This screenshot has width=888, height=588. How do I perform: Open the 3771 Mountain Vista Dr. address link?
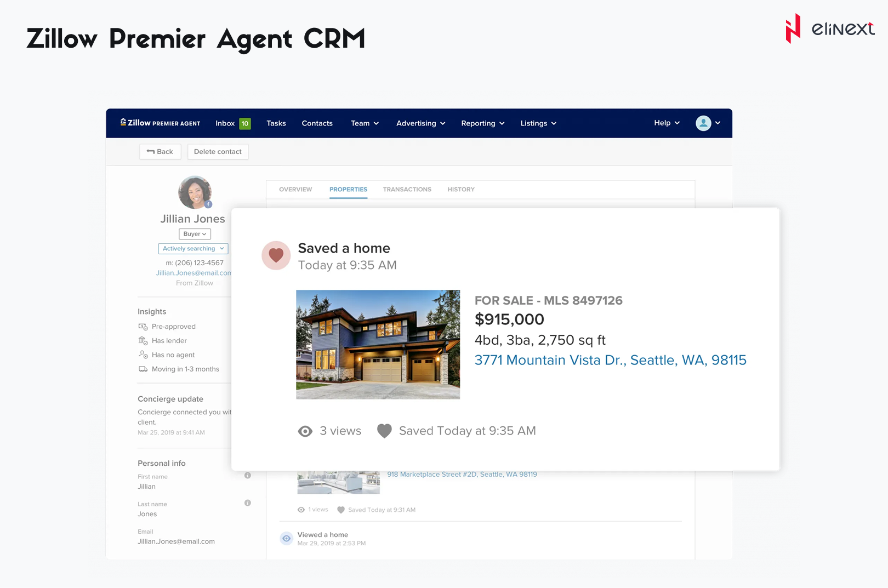coord(610,360)
